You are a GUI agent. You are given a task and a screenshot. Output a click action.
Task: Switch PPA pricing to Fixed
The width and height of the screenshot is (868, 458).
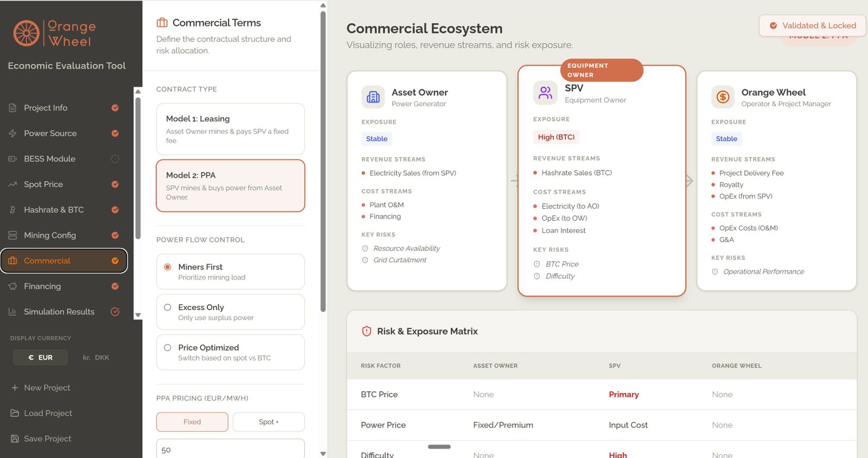click(192, 422)
